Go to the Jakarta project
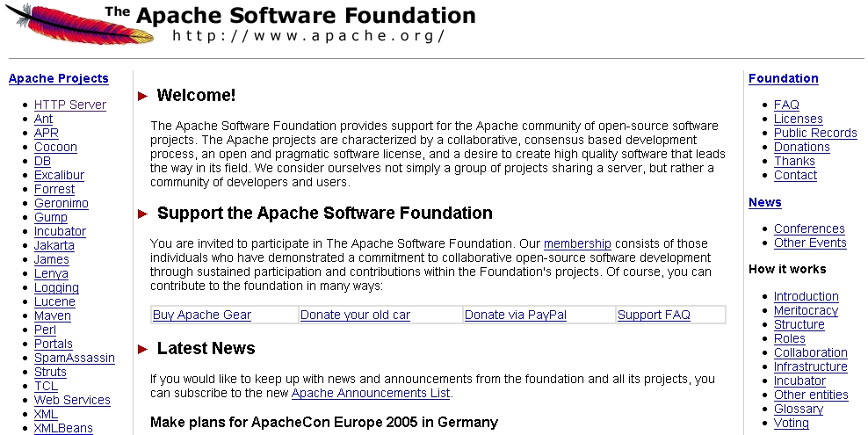This screenshot has height=435, width=868. pos(54,245)
